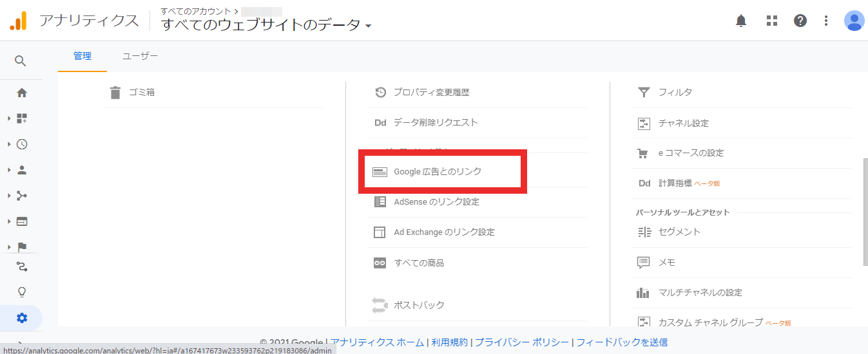Click the search magnifier in sidebar
The height and width of the screenshot is (354, 868).
click(21, 61)
